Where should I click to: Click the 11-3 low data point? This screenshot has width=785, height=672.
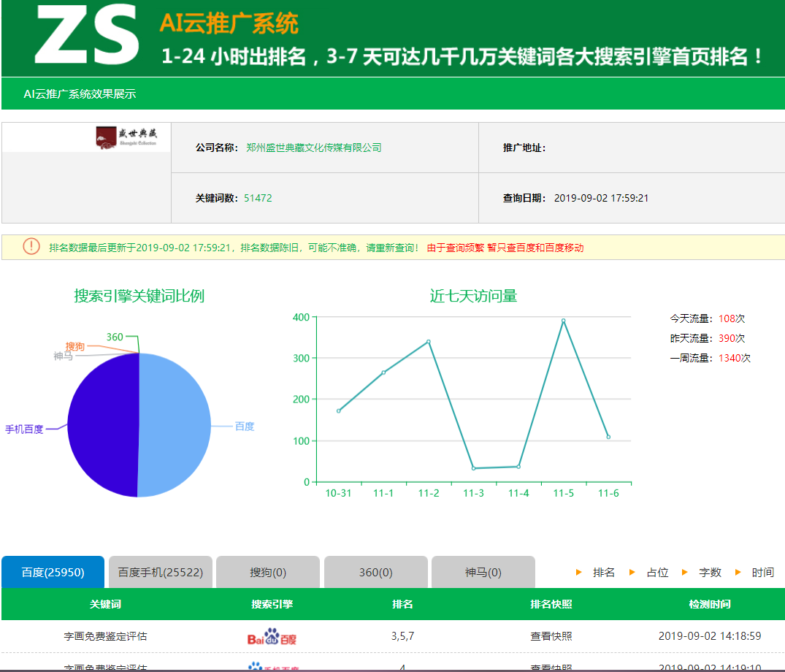pos(474,468)
